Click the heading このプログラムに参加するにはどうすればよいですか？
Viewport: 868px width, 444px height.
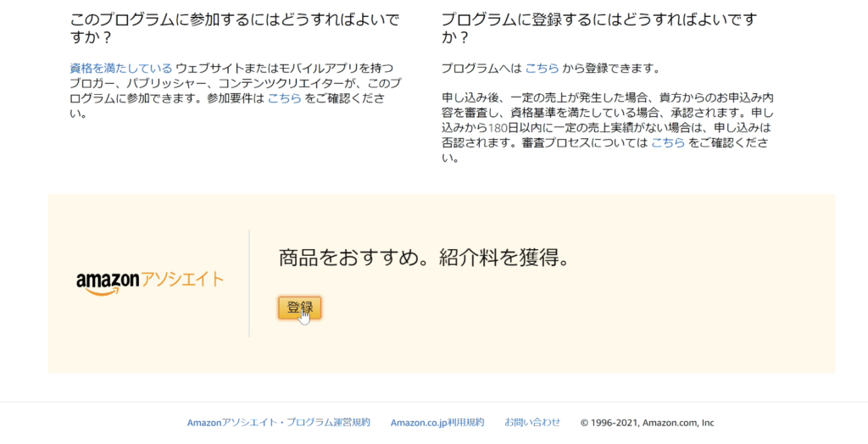pos(235,28)
